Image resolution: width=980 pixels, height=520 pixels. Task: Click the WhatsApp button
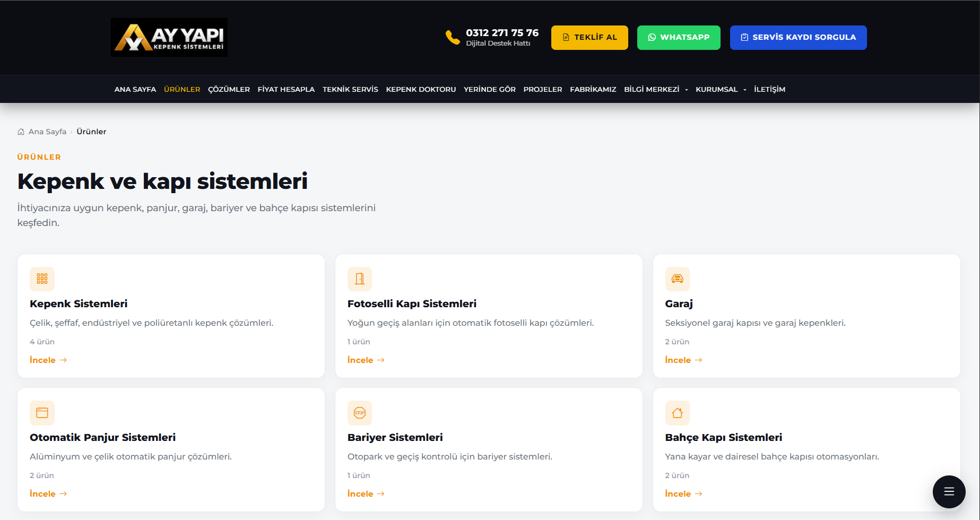[x=679, y=38]
